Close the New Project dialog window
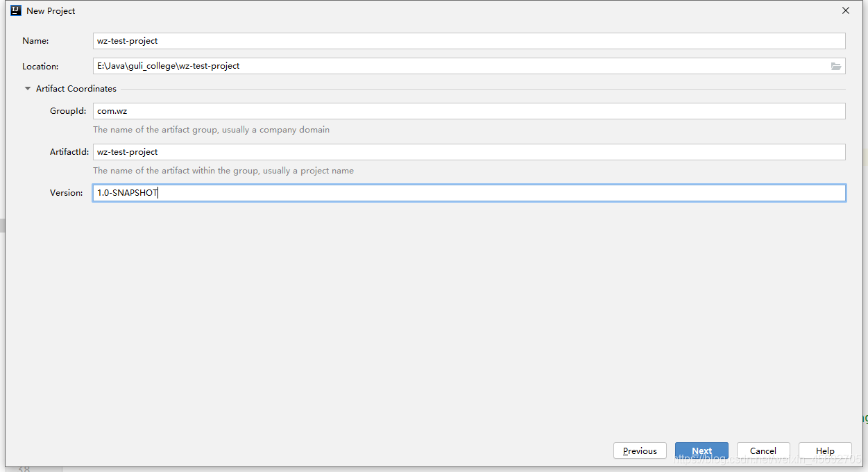This screenshot has width=868, height=472. coord(846,10)
